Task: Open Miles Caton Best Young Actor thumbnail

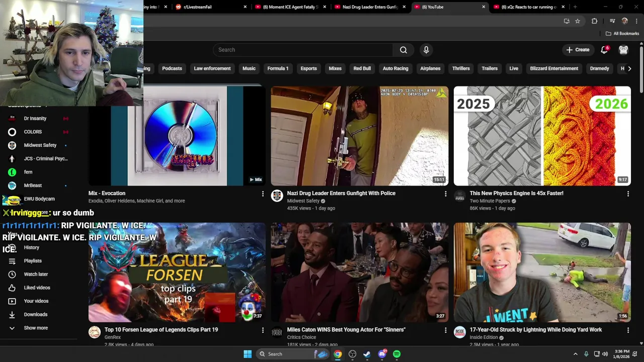Action: point(360,272)
